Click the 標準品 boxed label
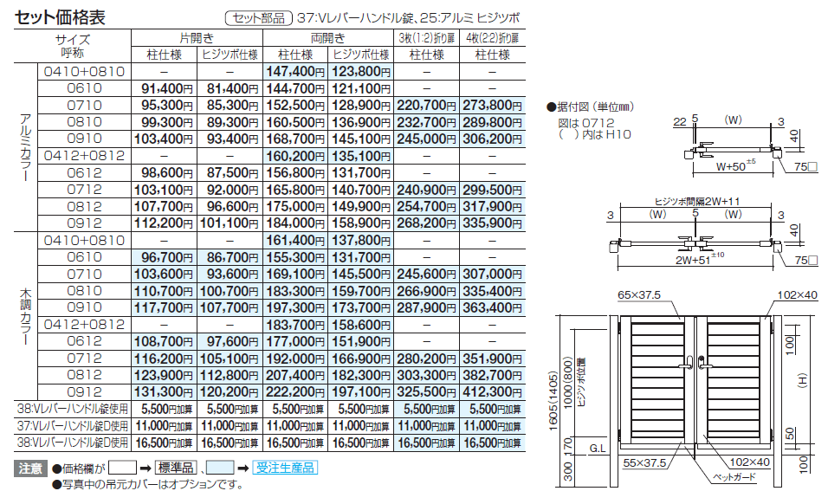 click(176, 468)
